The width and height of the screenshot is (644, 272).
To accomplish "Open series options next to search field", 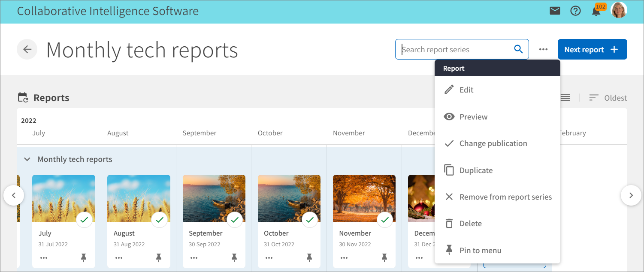I will [543, 49].
